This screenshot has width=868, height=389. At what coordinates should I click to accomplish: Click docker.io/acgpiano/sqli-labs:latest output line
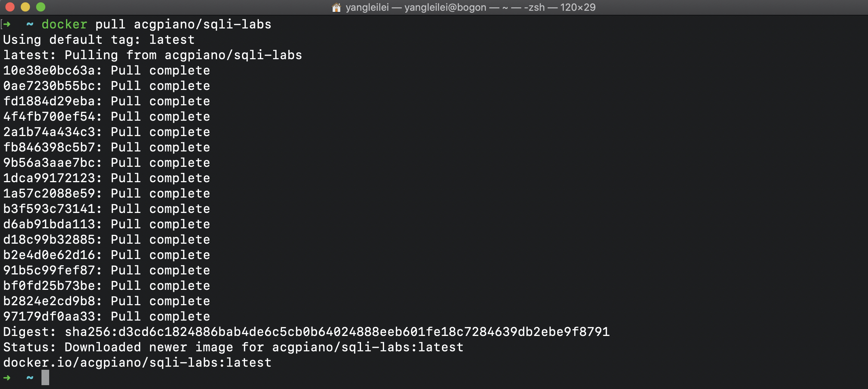tap(137, 362)
